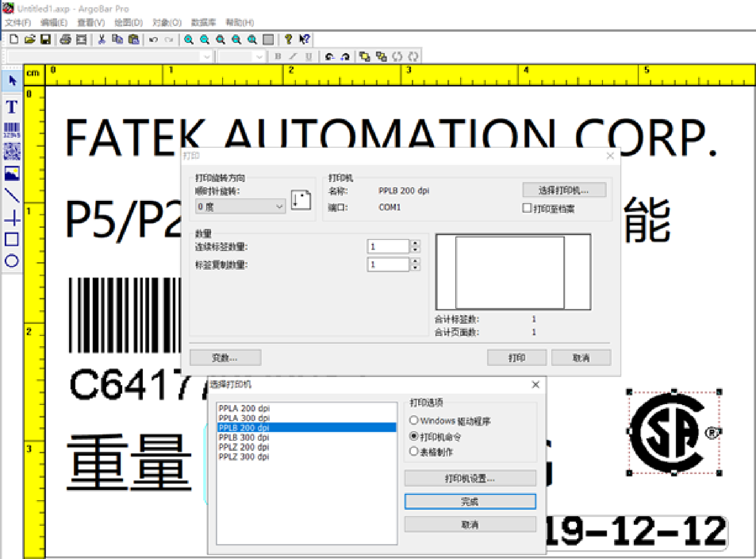Create a new label with the New icon
Viewport: 756px width, 559px height.
tap(14, 39)
